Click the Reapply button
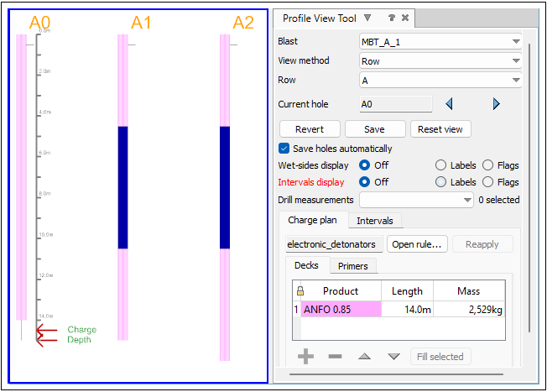This screenshot has width=547, height=392. [x=482, y=244]
